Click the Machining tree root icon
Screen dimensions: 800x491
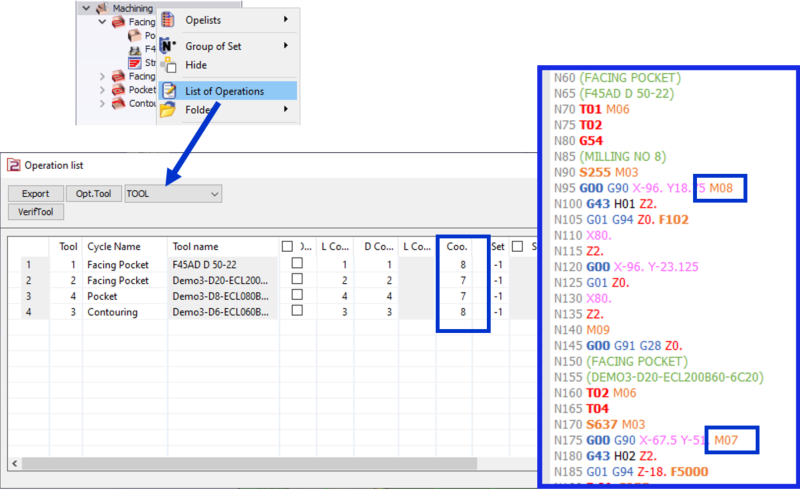(x=101, y=7)
